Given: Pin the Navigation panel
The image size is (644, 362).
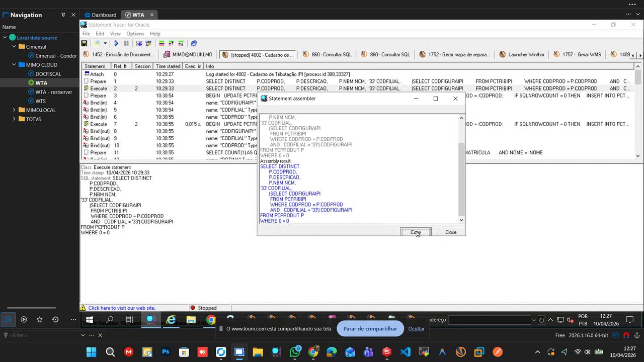Looking at the screenshot, I should (x=63, y=15).
